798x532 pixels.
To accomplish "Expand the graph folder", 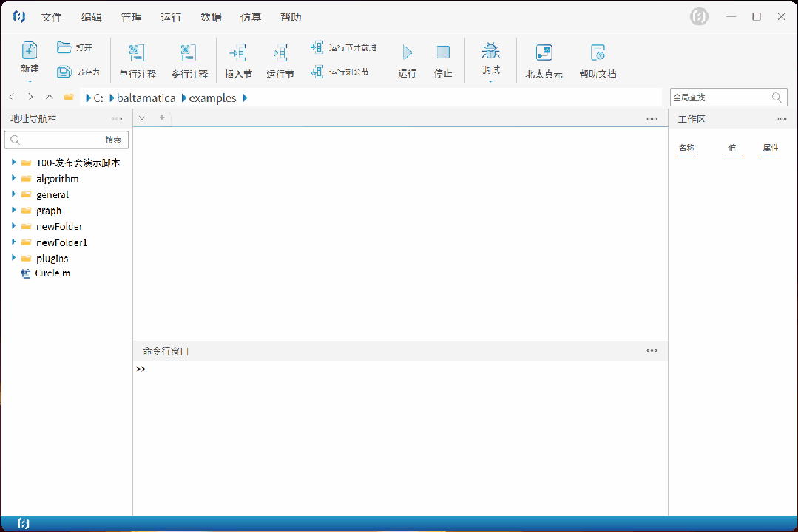I will (13, 211).
